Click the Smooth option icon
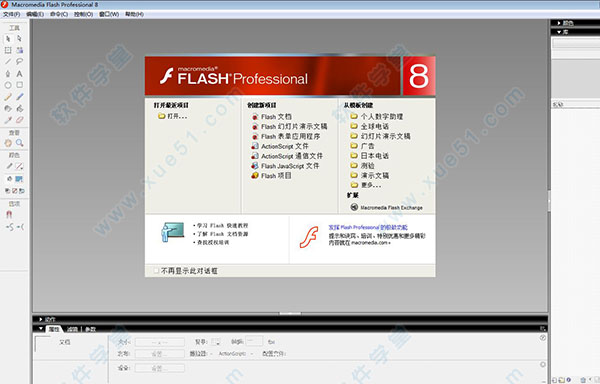This screenshot has height=384, width=600. point(10,227)
